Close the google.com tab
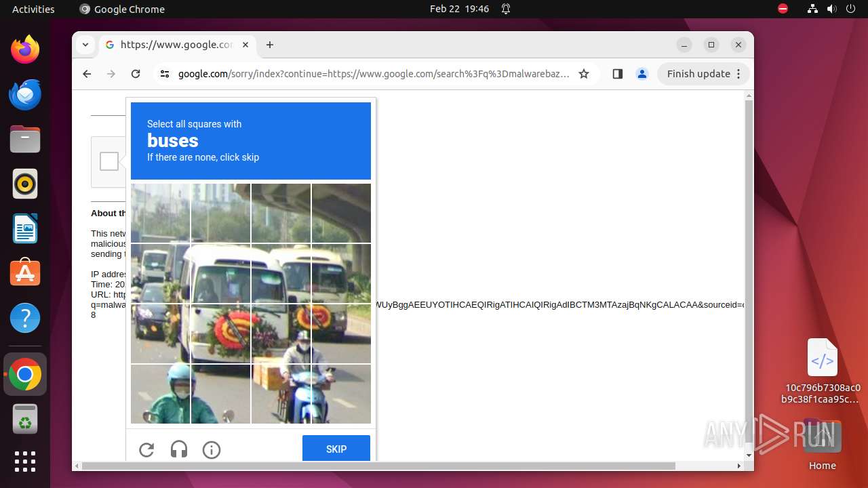Screen dimensions: 868x488 point(245,45)
